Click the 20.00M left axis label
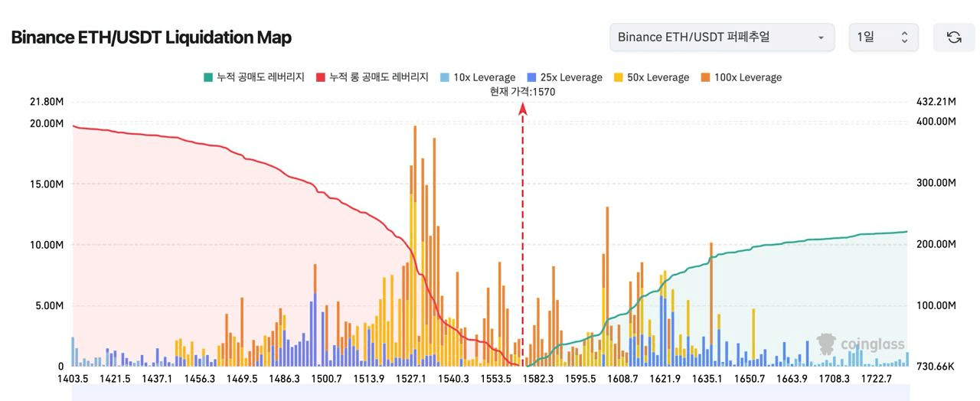980x401 pixels. [46, 123]
